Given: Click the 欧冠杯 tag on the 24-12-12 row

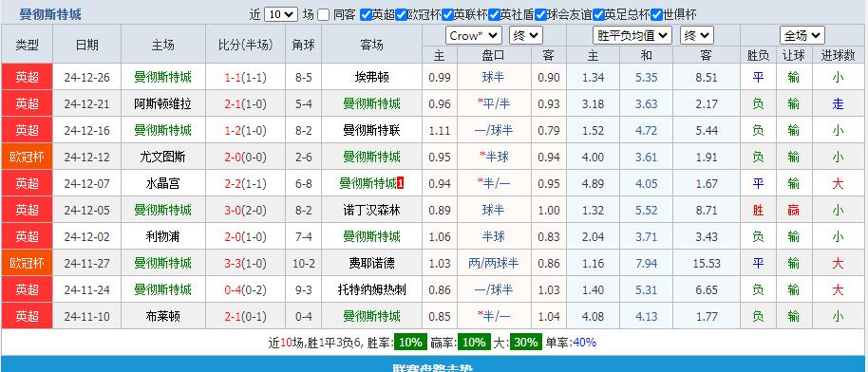Looking at the screenshot, I should coord(28,158).
